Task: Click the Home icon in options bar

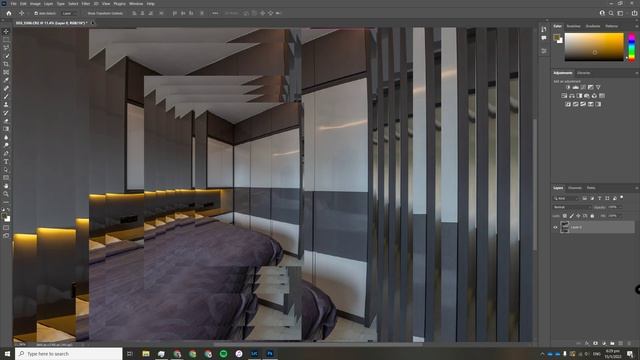Action: 9,13
